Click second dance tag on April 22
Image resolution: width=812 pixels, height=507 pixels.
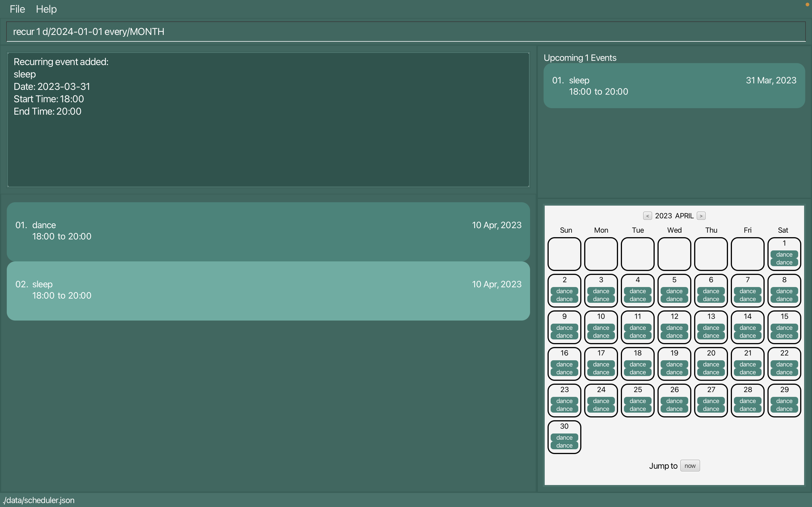coord(784,372)
